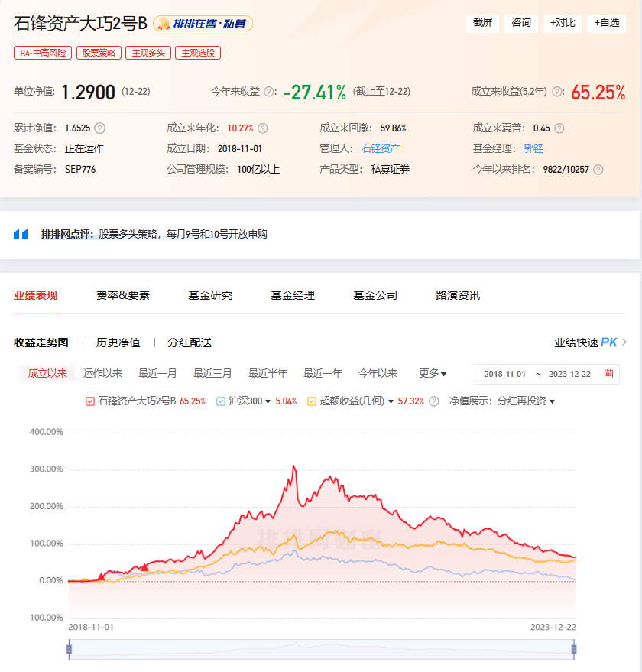Click the R4-中高风险 tag
This screenshot has height=672, width=642.
coord(43,53)
